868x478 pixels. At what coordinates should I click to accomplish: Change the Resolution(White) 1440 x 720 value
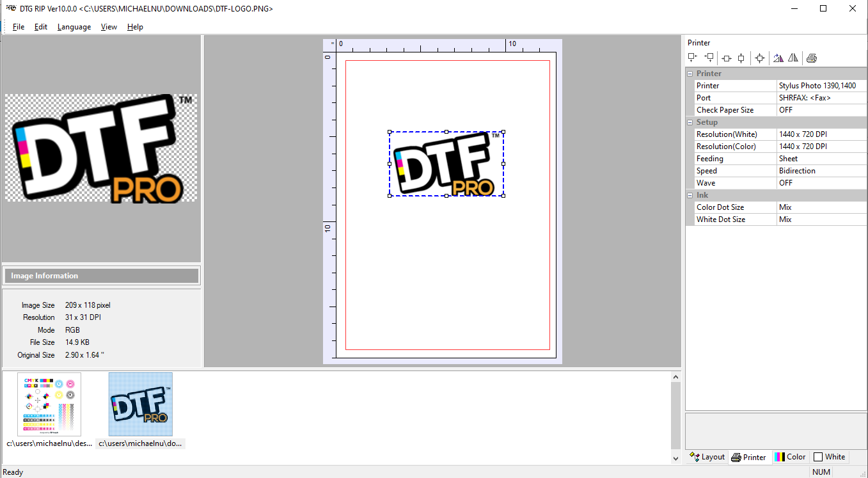tap(821, 134)
